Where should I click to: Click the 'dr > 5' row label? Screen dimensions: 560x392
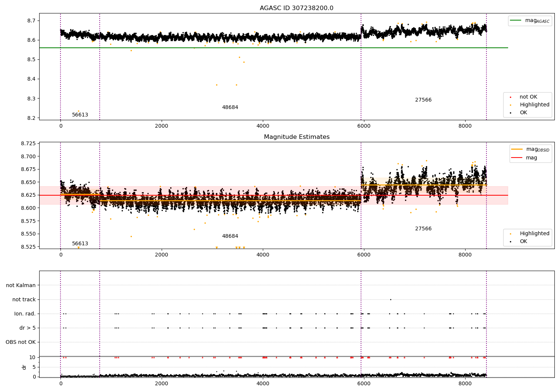[28, 328]
